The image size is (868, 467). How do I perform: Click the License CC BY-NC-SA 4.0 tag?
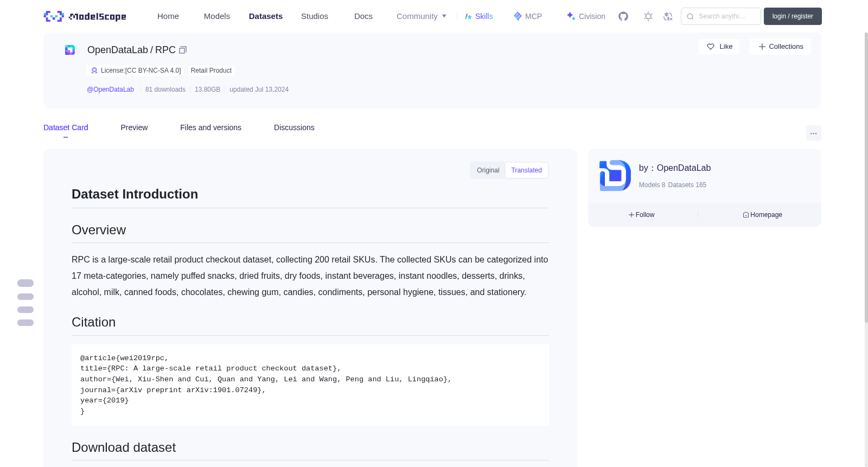[136, 71]
